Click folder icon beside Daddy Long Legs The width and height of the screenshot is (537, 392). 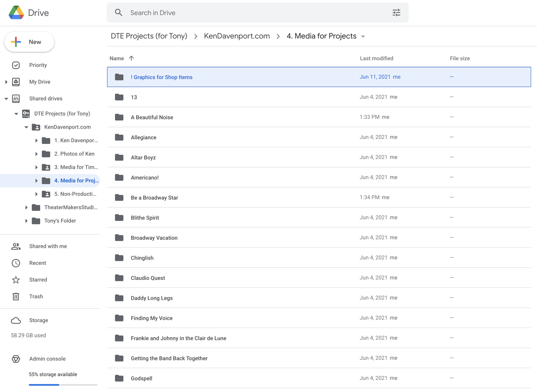[x=119, y=298]
